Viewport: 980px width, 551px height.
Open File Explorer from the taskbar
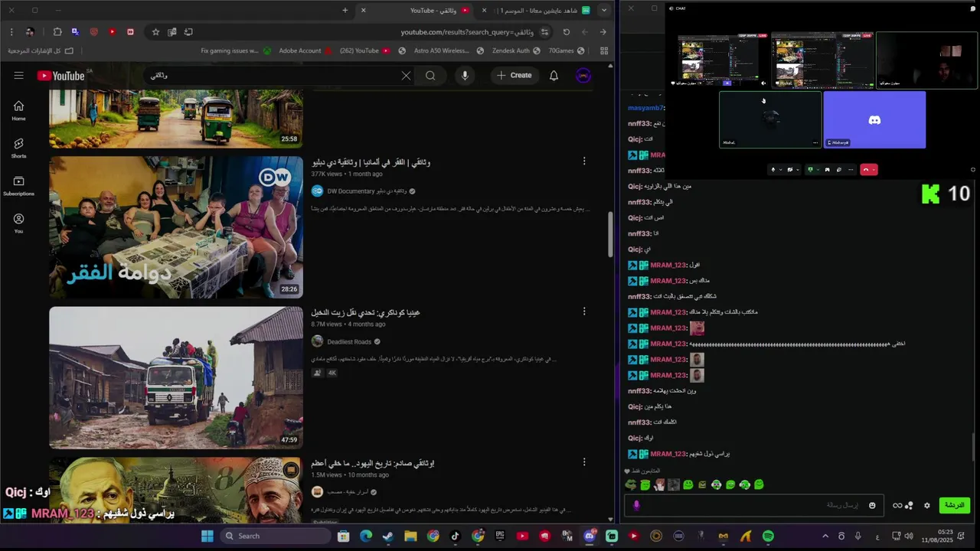pos(410,536)
